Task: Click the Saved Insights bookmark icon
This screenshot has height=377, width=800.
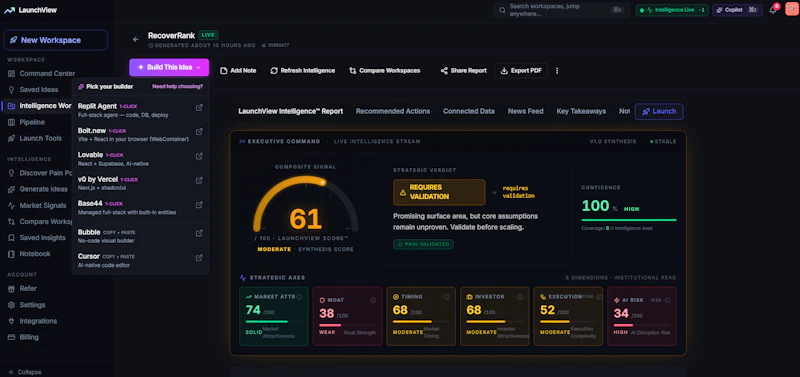Action: pyautogui.click(x=11, y=238)
